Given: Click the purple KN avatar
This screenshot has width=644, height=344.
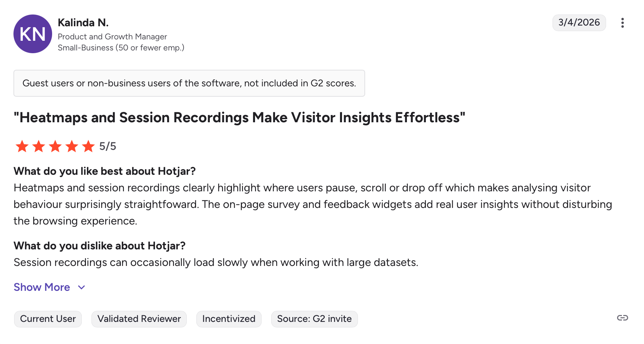Looking at the screenshot, I should point(33,34).
